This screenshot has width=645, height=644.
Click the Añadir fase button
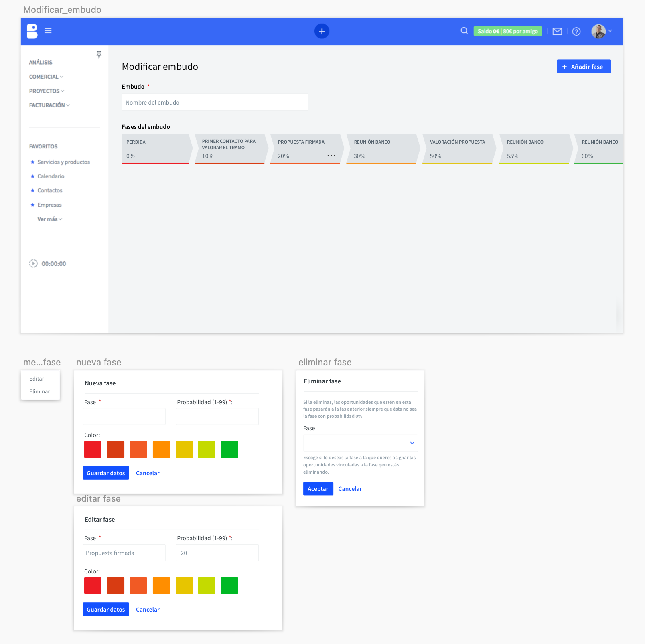click(583, 67)
